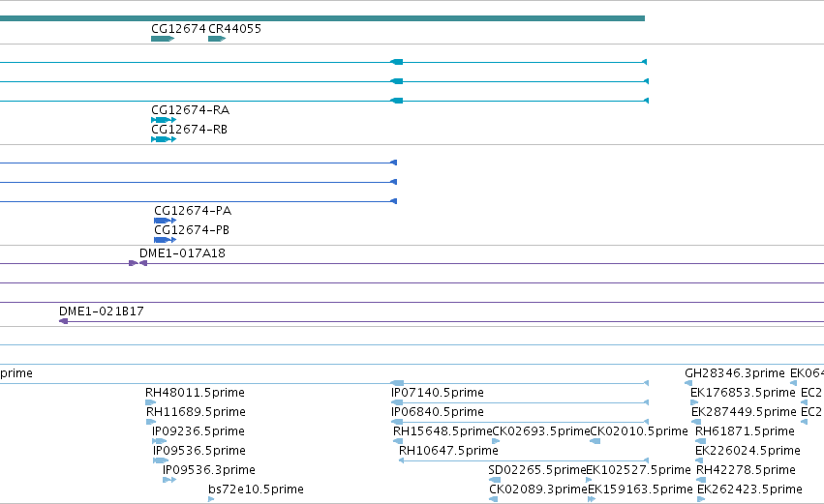The width and height of the screenshot is (824, 504).
Task: Click the bs72e10.5prime label
Action: pos(256,489)
